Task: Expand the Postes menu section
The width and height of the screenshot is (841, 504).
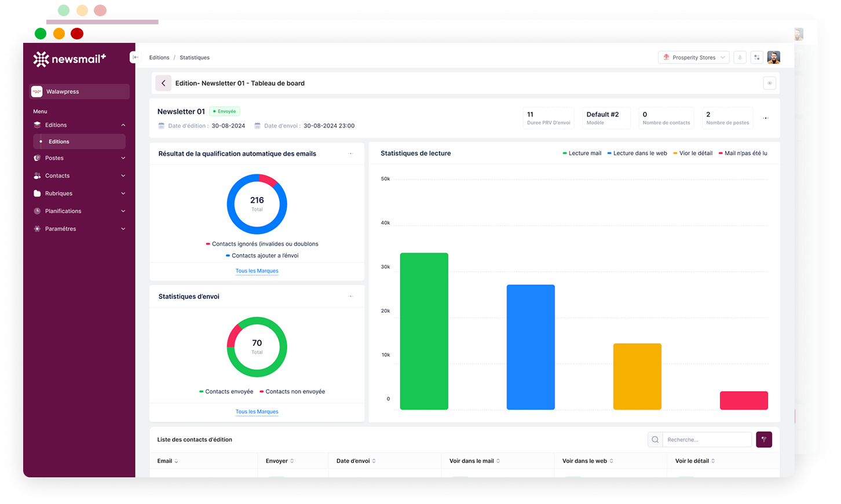Action: [79, 158]
